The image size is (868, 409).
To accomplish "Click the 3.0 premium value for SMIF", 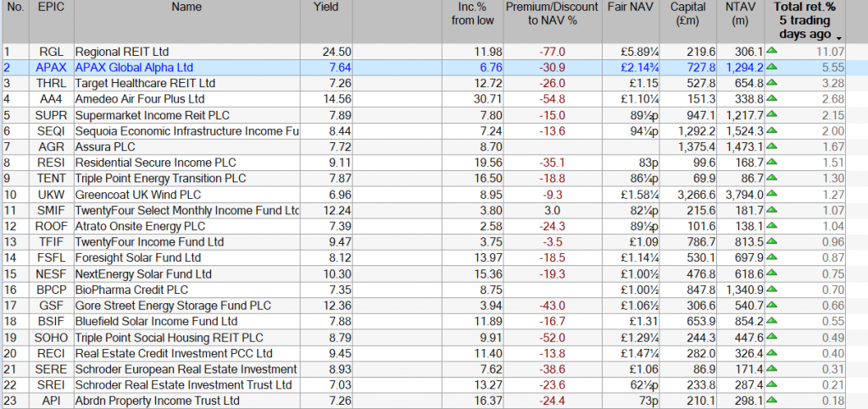I will [x=552, y=211].
